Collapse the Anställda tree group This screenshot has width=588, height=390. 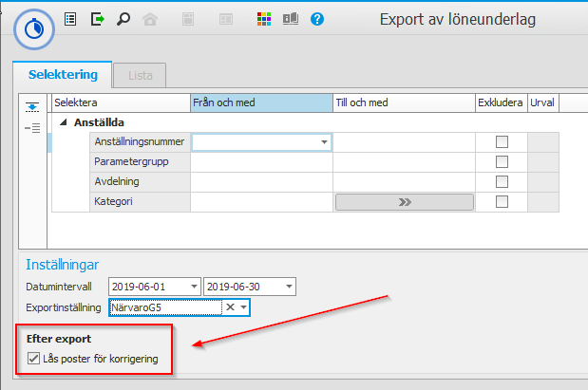tap(64, 122)
